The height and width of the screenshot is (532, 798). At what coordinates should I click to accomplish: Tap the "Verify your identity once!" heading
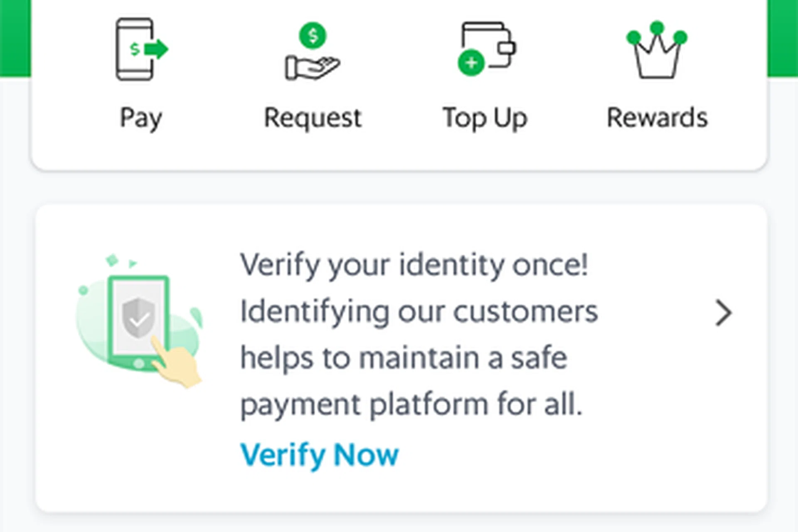[414, 265]
